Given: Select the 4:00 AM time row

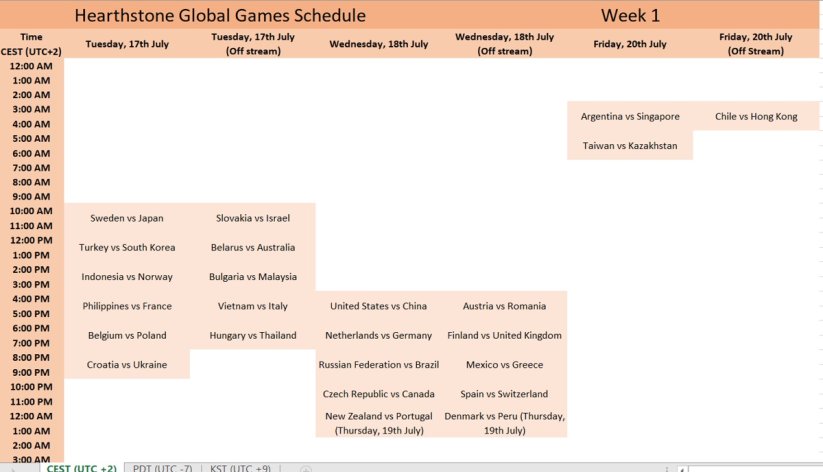Looking at the screenshot, I should [31, 124].
